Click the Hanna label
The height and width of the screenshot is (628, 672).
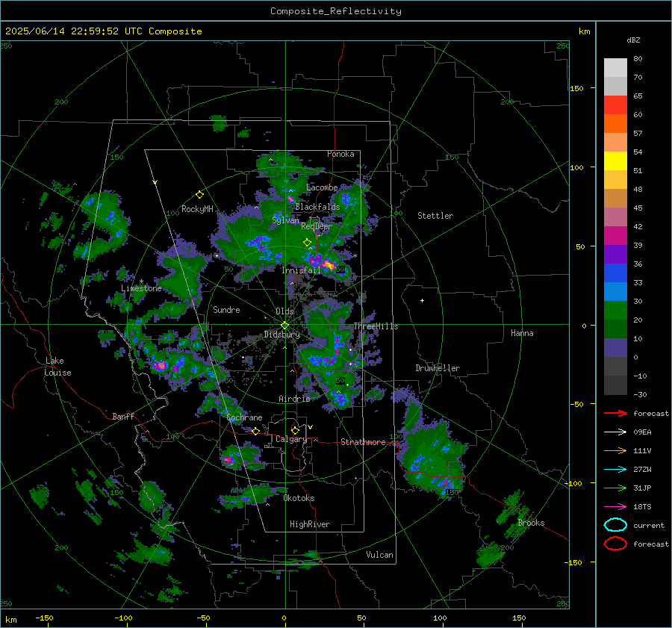pos(522,333)
